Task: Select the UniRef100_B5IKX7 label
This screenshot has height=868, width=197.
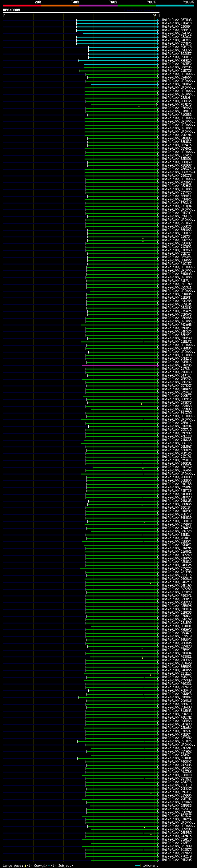Action: (x=177, y=815)
